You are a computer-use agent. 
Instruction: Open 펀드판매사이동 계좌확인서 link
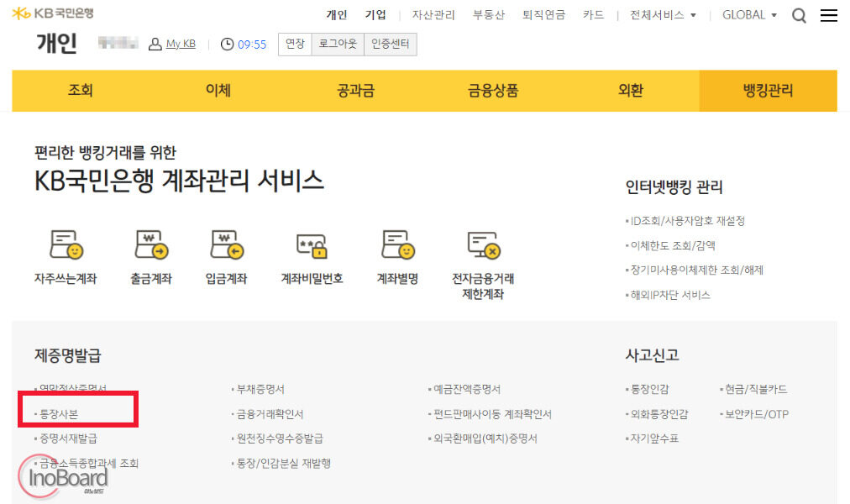(x=491, y=414)
